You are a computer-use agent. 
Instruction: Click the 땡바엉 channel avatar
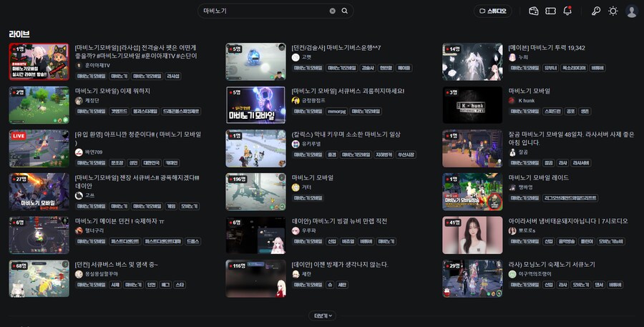point(512,187)
